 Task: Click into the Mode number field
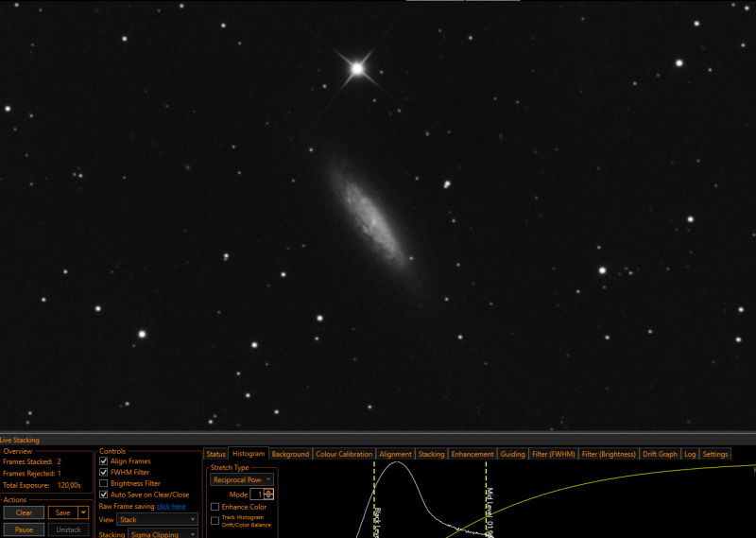click(257, 495)
